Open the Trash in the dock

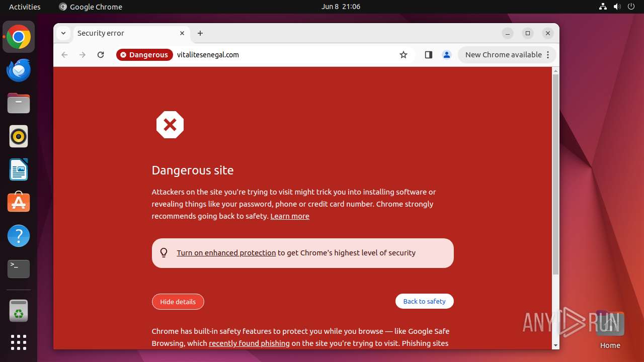pos(19,311)
